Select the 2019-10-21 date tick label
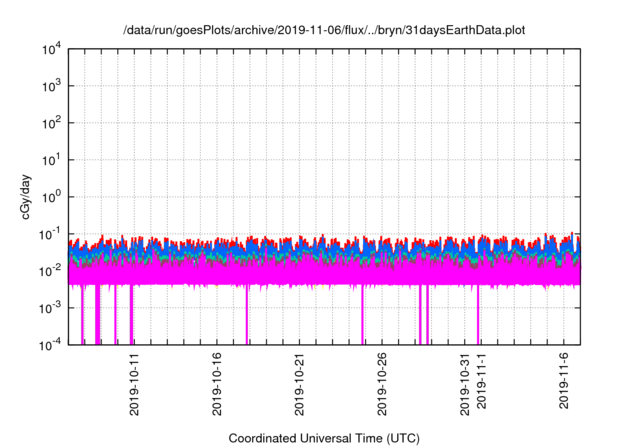Image resolution: width=640 pixels, height=448 pixels. pyautogui.click(x=299, y=384)
